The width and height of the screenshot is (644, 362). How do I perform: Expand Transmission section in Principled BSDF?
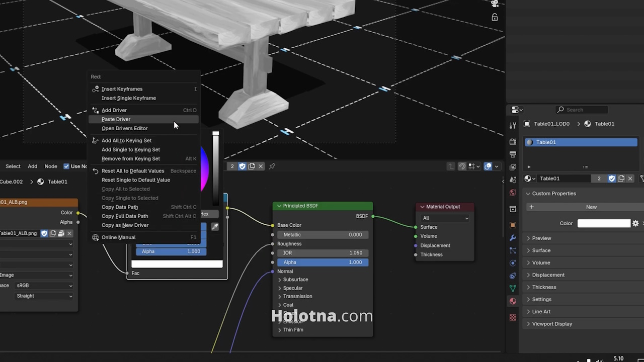coord(294,296)
